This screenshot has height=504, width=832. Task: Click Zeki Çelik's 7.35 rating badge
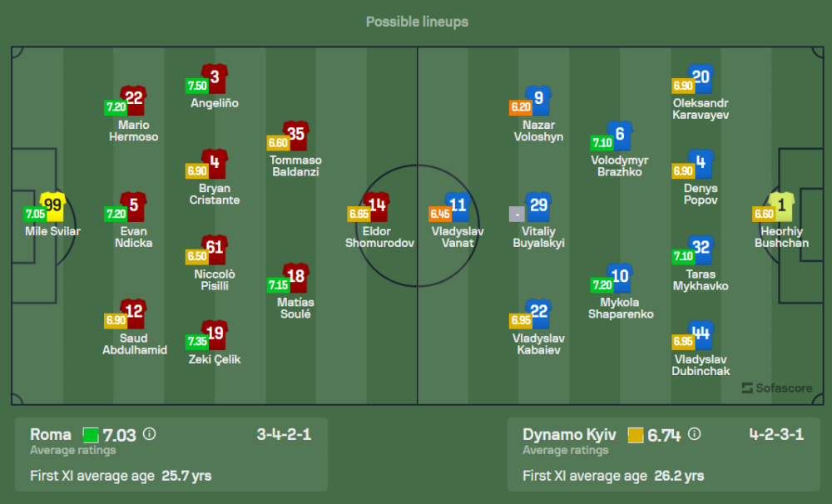click(x=196, y=342)
